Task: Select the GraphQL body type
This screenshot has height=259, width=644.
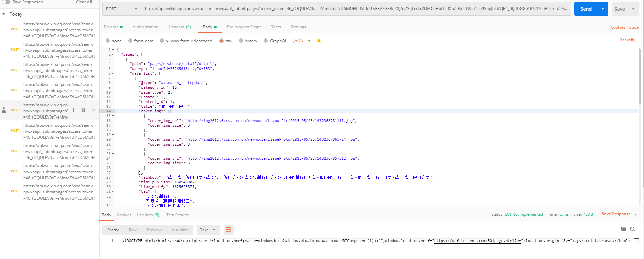Action: (266, 41)
